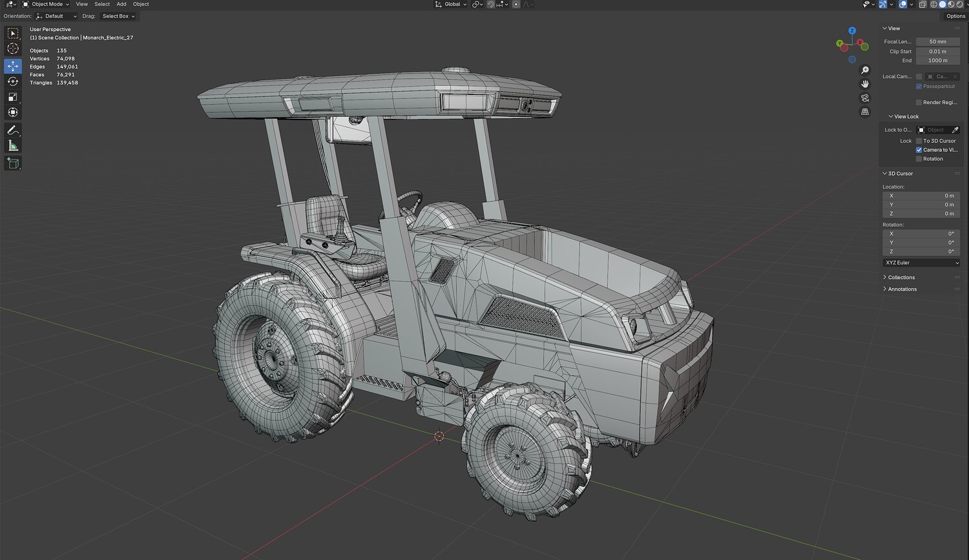Toggle viewport overlays button
Screen dimensions: 969x560
(x=902, y=5)
